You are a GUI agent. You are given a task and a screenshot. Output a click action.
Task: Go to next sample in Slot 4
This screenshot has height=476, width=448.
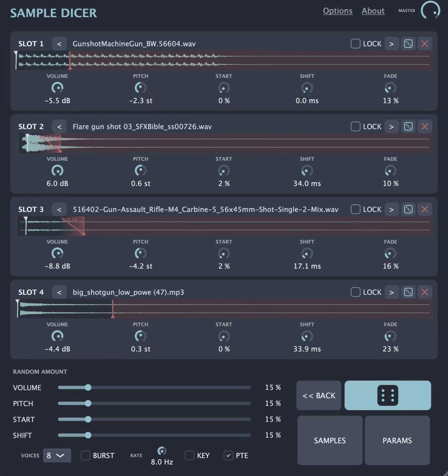pos(391,292)
